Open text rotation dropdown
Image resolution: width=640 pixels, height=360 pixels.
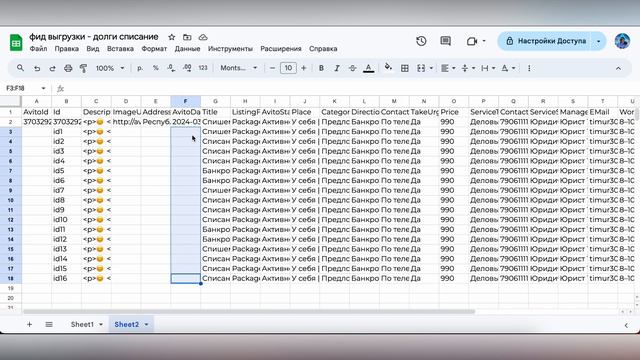tap(507, 68)
